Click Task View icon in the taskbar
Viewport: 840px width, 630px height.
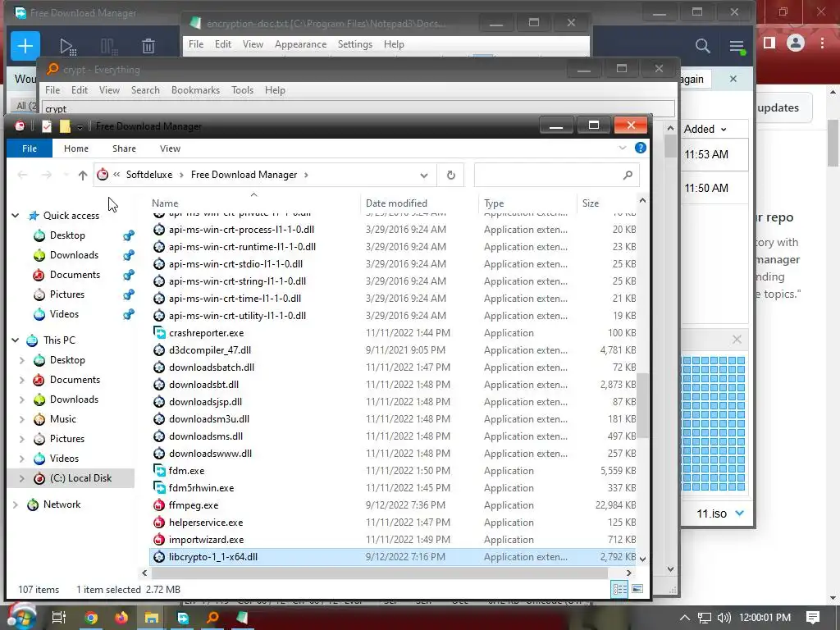[58, 618]
